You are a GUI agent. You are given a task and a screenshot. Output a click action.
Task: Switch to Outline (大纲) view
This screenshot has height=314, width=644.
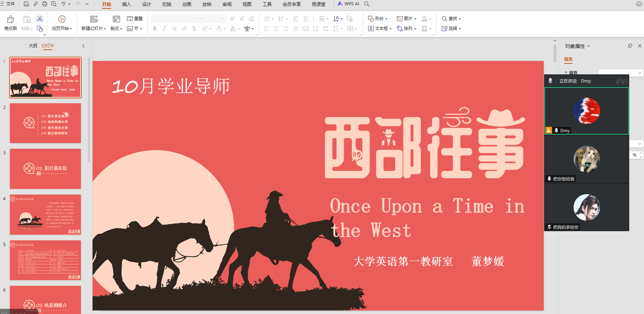click(33, 46)
